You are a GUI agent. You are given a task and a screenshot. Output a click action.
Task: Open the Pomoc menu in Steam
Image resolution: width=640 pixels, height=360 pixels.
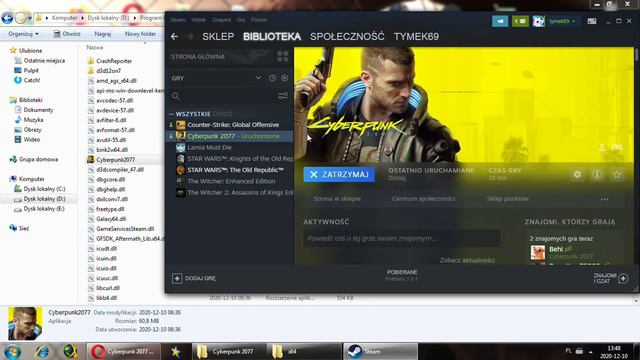259,20
